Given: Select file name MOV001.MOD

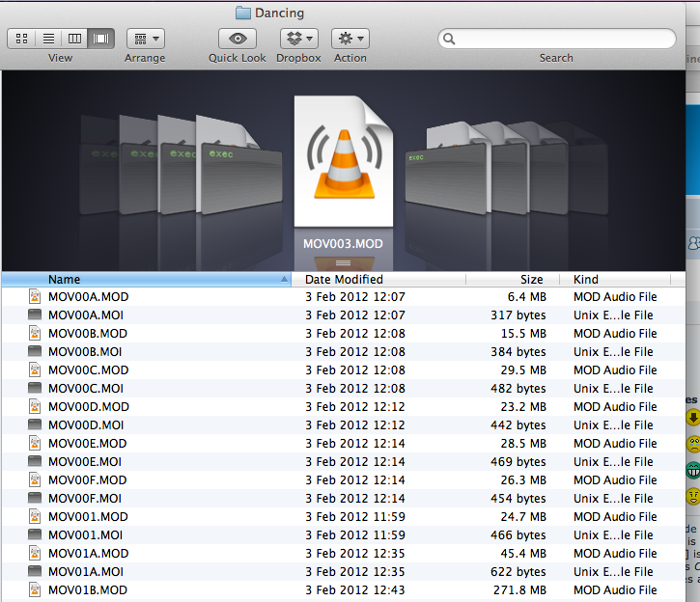Looking at the screenshot, I should pos(88,517).
